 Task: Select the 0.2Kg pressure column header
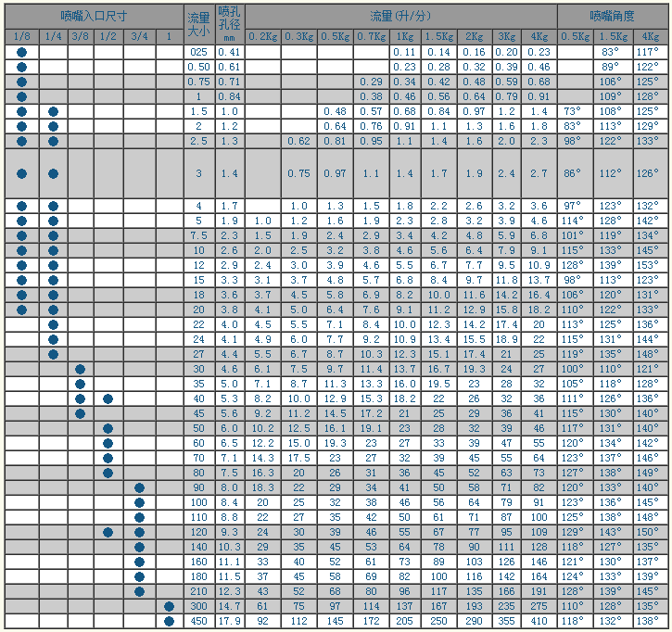pyautogui.click(x=263, y=36)
